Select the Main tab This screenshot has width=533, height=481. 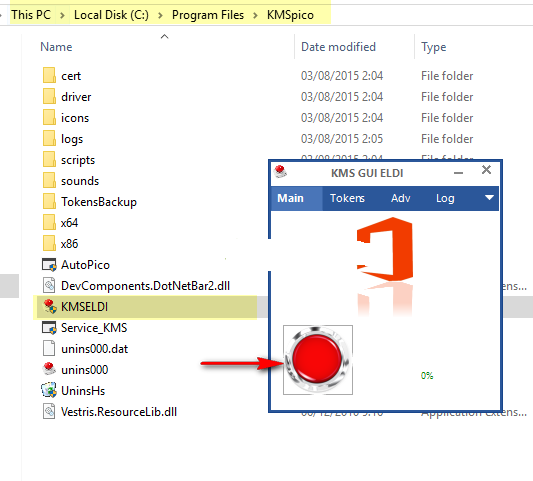[290, 198]
